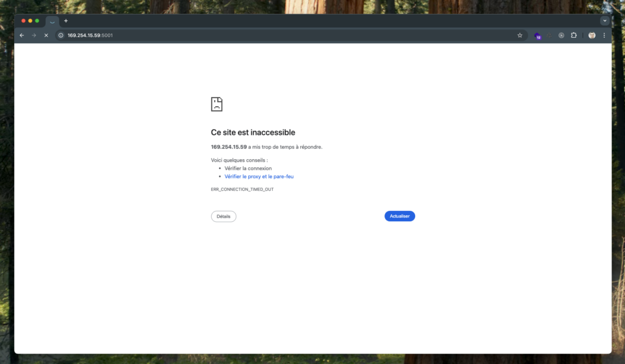Stop page loading with the X icon
Viewport: 625px width, 364px height.
[x=46, y=35]
